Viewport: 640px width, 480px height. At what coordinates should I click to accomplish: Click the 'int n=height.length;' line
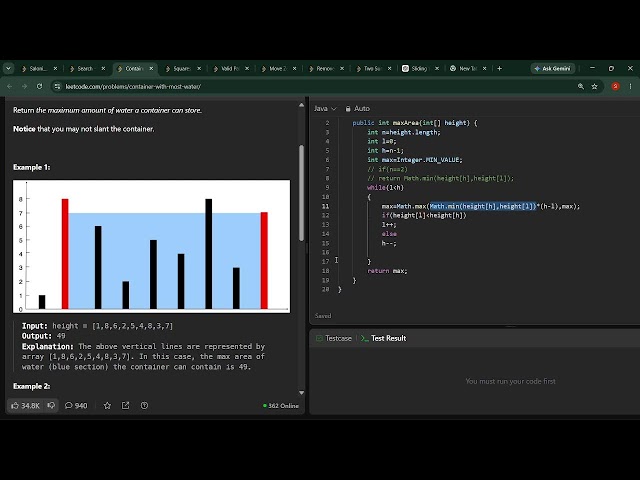coord(404,132)
